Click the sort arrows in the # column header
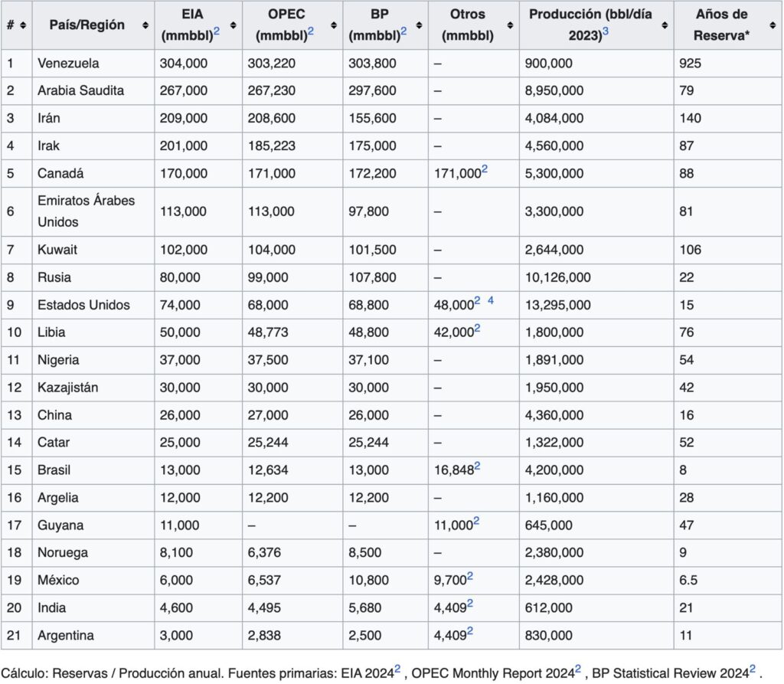 click(x=23, y=25)
